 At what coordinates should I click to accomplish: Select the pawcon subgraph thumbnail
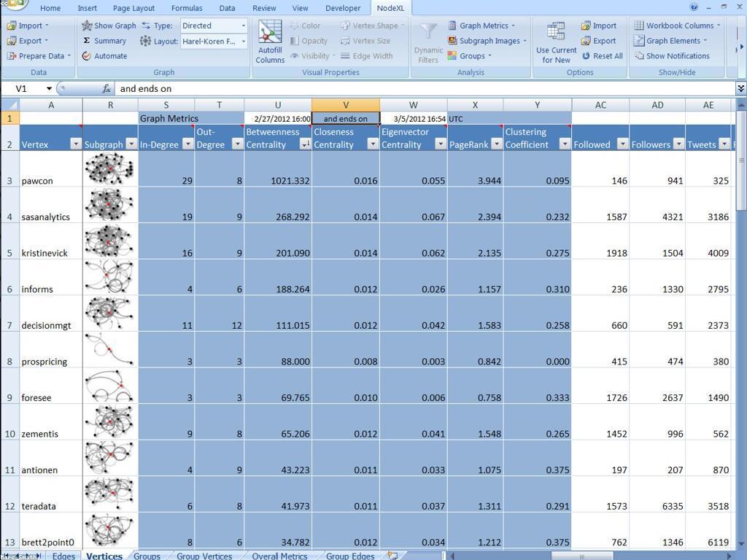point(109,169)
